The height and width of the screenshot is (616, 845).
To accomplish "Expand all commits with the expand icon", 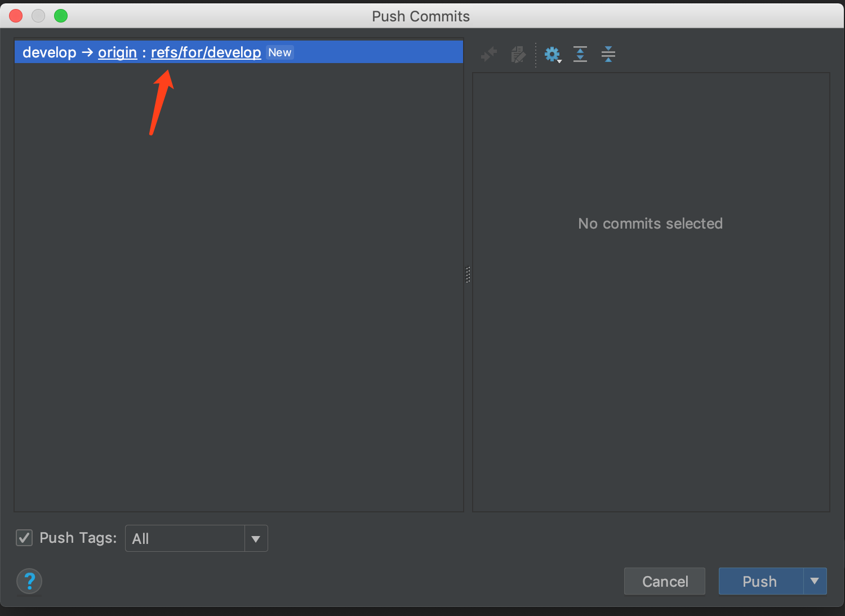I will click(x=580, y=54).
